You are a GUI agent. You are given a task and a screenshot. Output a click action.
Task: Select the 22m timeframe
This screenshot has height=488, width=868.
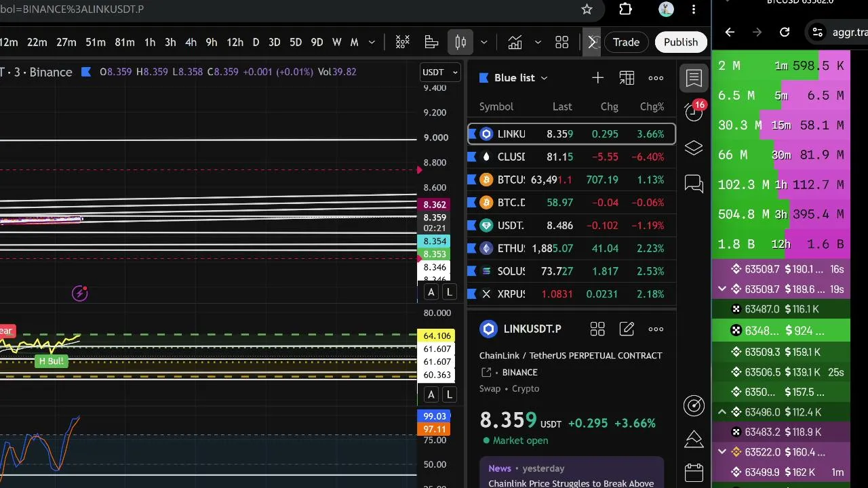37,42
